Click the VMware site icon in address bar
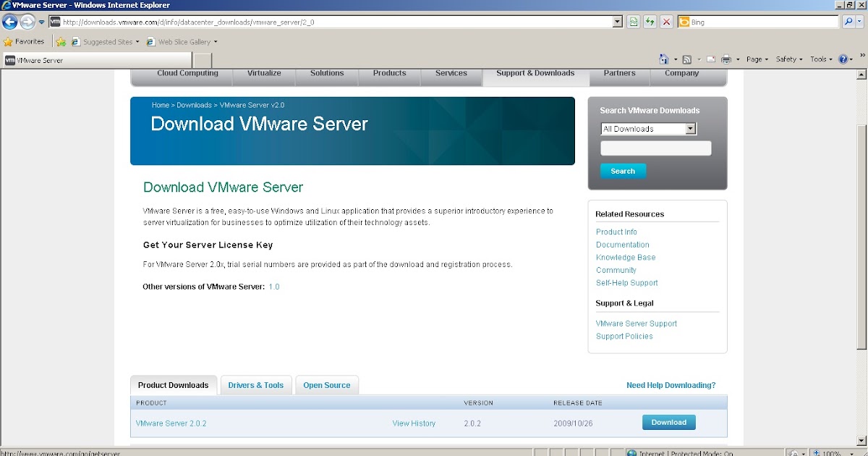 click(55, 22)
